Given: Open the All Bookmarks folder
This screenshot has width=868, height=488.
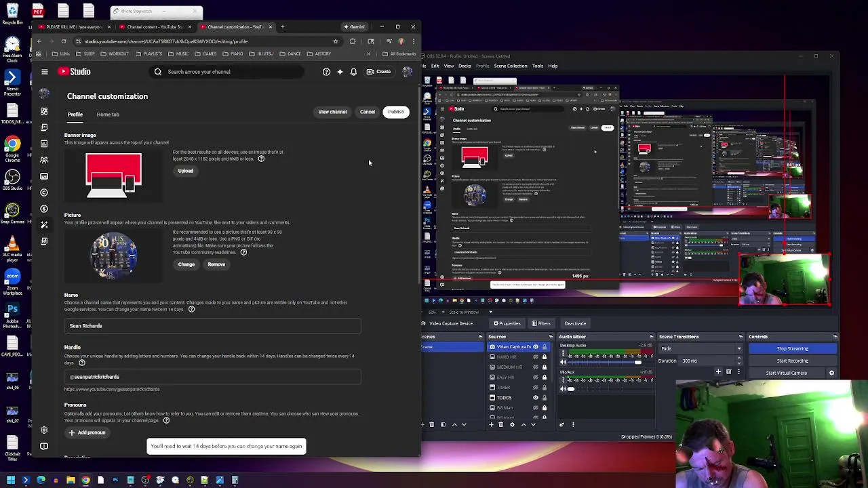Looking at the screenshot, I should coord(399,54).
